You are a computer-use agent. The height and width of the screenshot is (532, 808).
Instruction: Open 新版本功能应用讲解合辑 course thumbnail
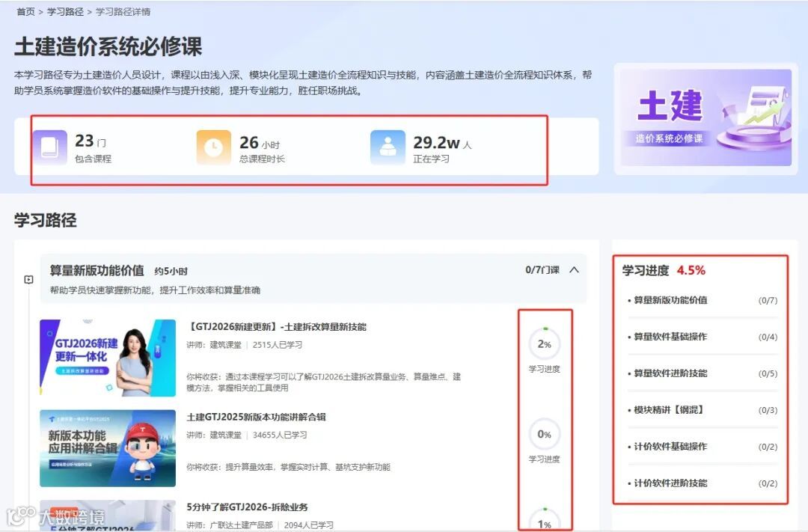(108, 448)
